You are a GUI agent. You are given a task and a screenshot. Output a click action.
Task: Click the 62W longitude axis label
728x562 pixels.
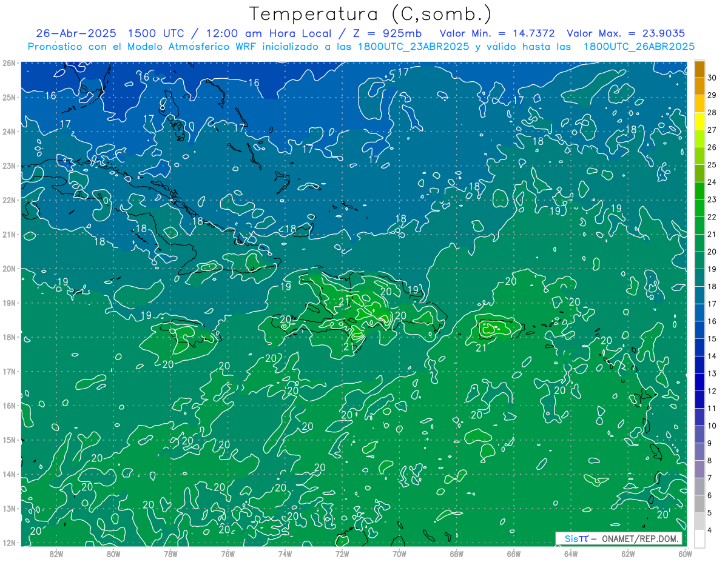[x=628, y=554]
